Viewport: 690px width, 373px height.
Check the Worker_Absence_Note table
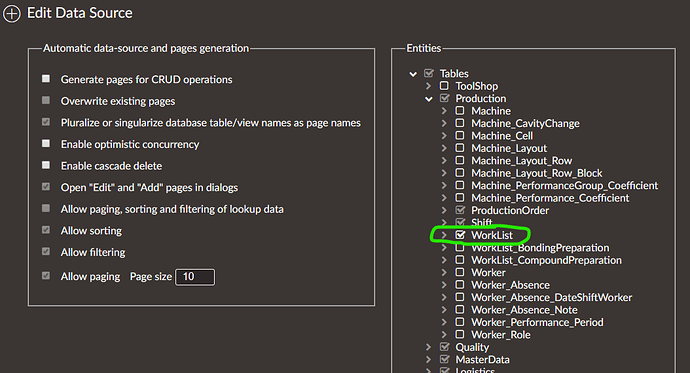coord(460,310)
